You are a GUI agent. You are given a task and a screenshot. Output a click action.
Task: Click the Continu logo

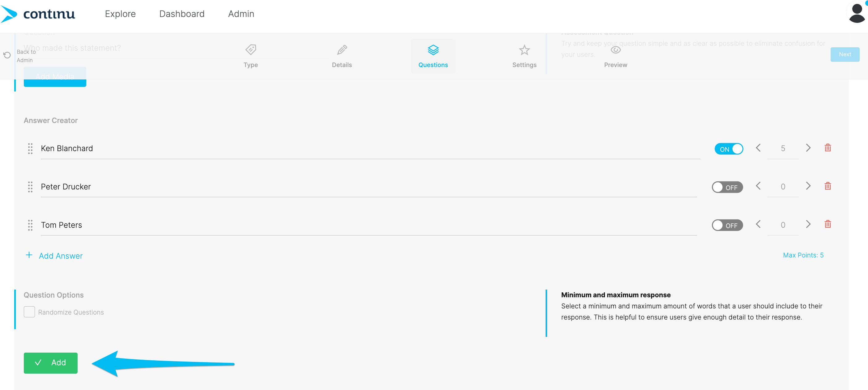tap(38, 14)
